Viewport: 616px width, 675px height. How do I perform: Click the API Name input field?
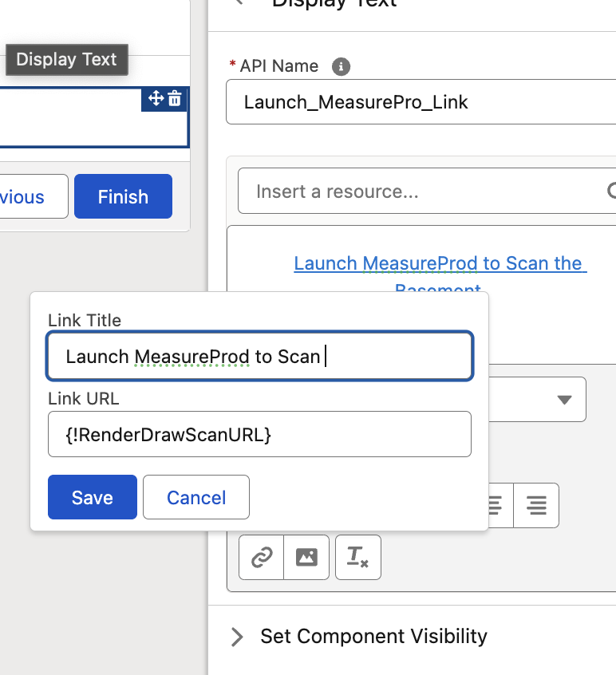point(420,102)
